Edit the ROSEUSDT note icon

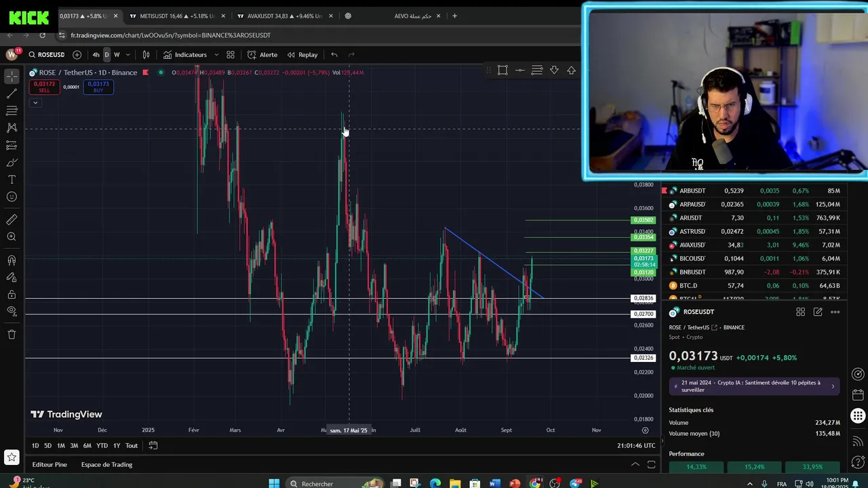(x=818, y=312)
